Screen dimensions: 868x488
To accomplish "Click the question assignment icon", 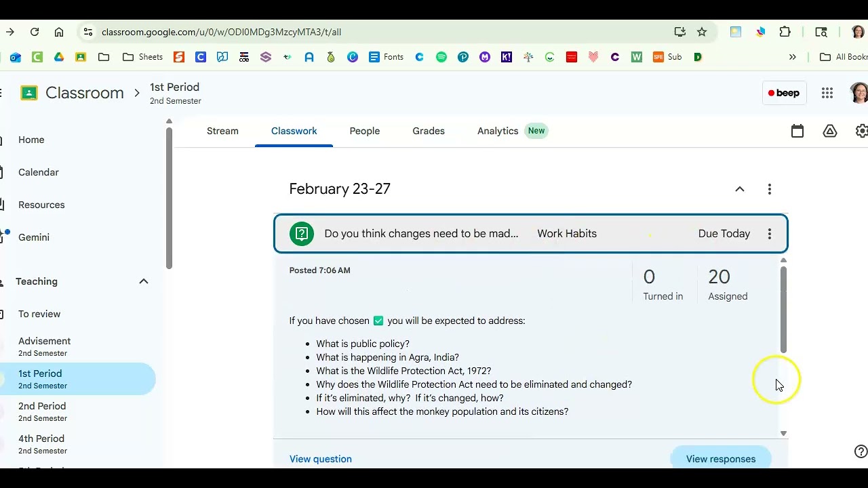I will pyautogui.click(x=302, y=234).
